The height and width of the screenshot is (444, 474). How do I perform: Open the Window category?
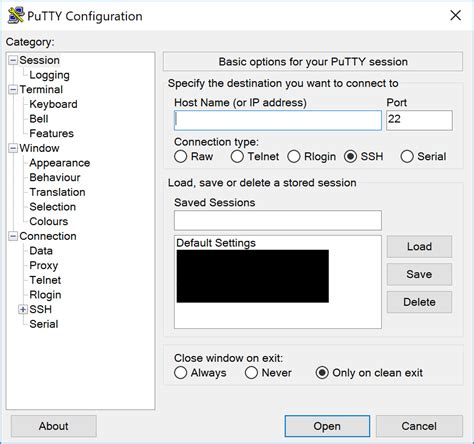point(39,148)
